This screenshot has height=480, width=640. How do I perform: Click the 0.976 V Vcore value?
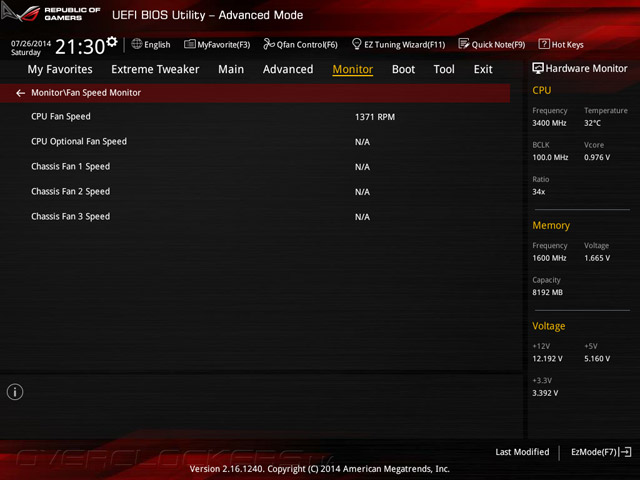[597, 157]
